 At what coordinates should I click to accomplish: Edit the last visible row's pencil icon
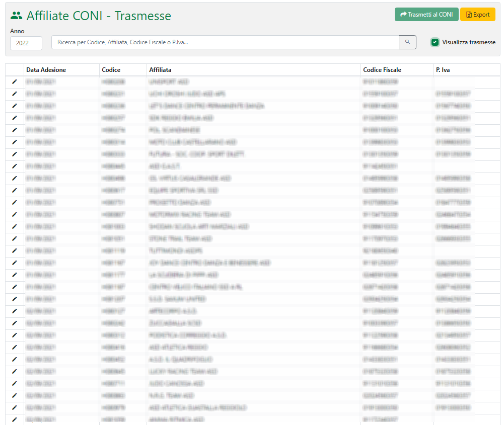15,419
